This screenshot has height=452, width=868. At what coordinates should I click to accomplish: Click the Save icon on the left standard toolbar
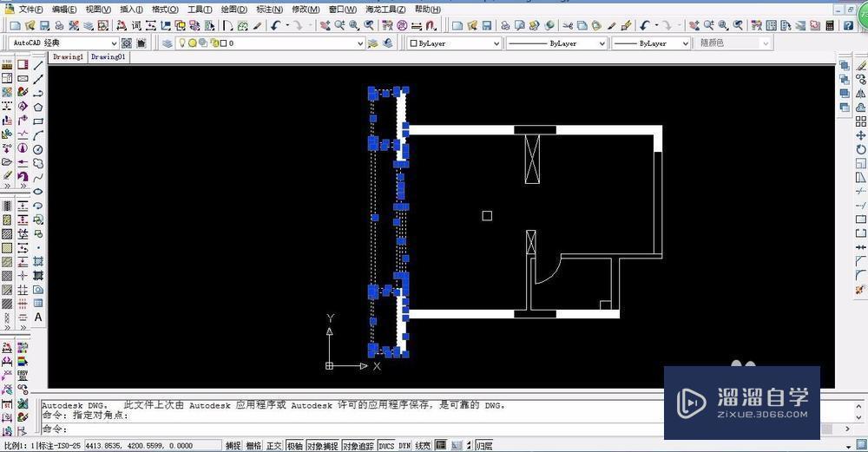pyautogui.click(x=45, y=25)
